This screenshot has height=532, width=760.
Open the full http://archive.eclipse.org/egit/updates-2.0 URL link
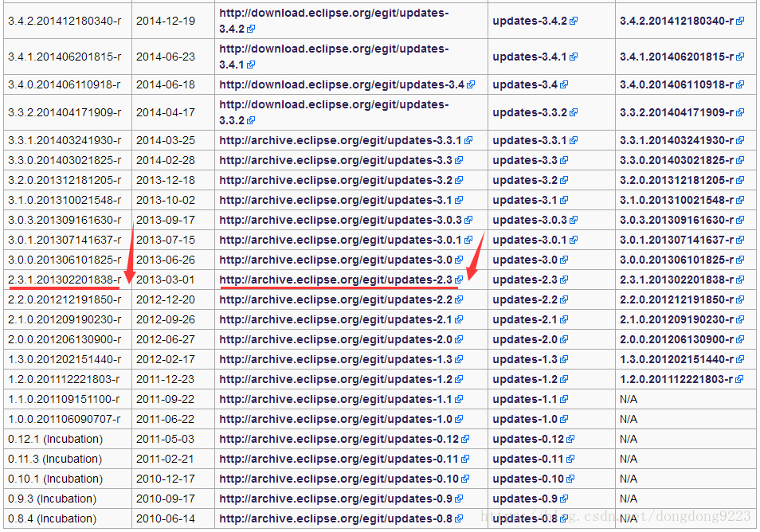click(341, 339)
